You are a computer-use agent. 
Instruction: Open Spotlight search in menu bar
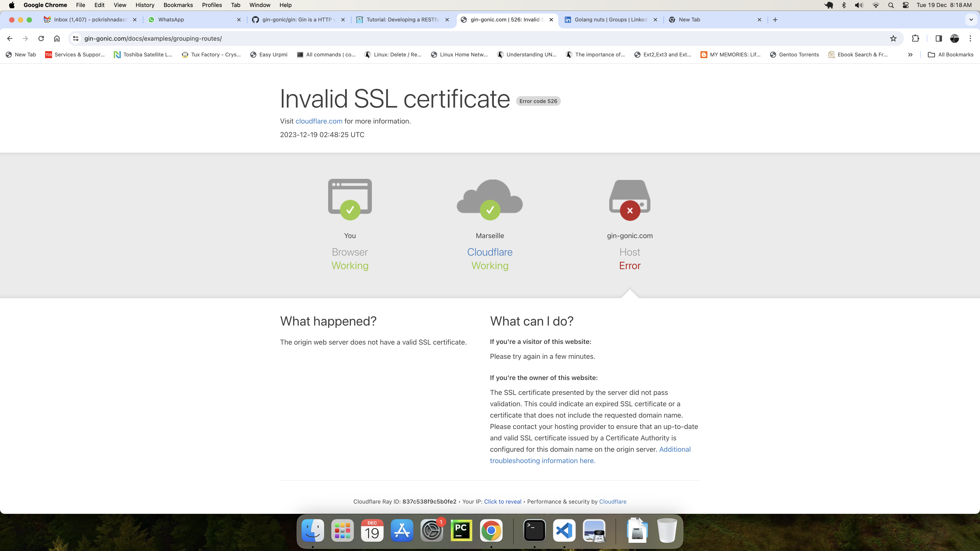[891, 5]
